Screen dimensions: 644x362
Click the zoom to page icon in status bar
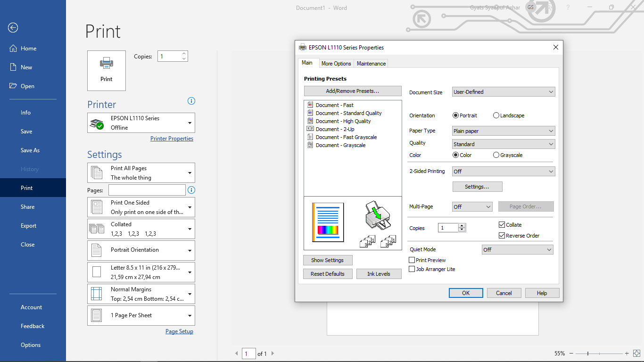click(636, 353)
